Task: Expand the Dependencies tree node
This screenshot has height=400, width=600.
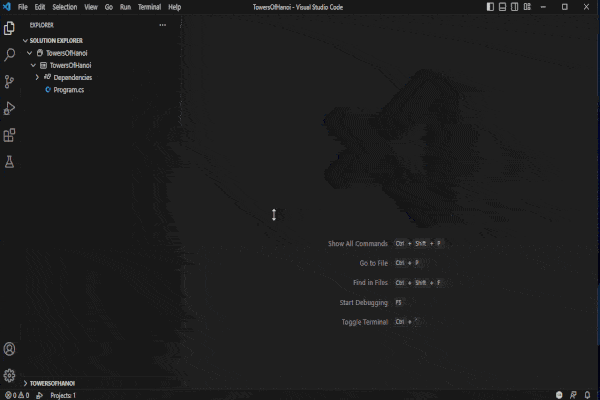Action: coord(37,77)
